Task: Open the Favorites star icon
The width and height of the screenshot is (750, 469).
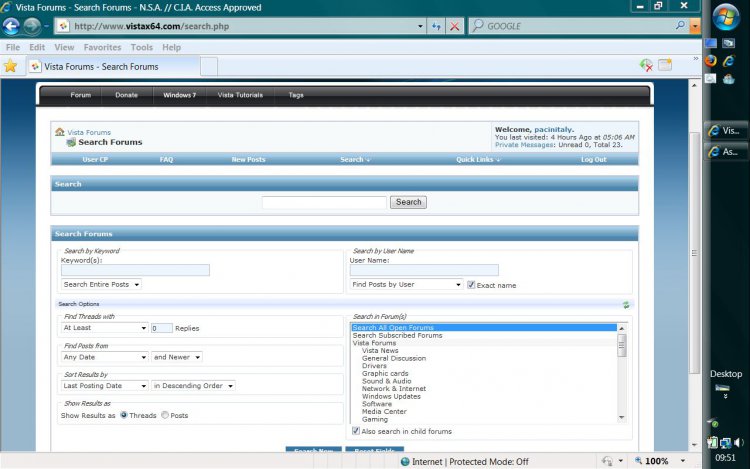Action: coord(10,66)
